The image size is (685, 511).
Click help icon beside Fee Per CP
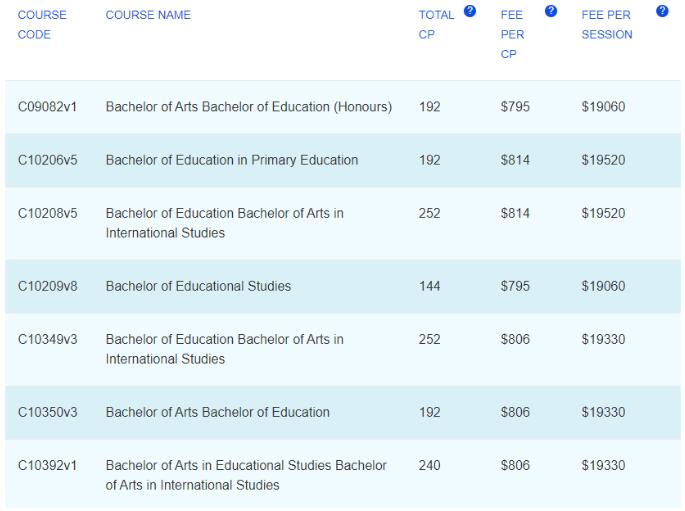[x=550, y=13]
